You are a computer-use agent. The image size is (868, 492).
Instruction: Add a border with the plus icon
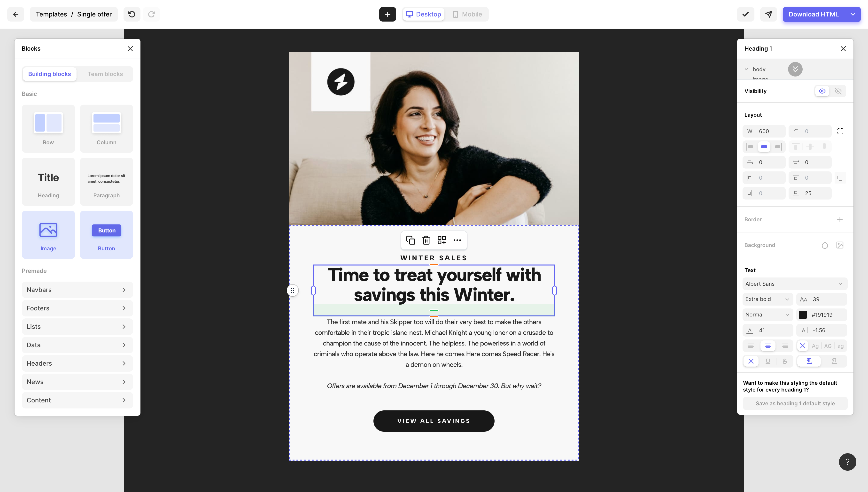click(840, 219)
